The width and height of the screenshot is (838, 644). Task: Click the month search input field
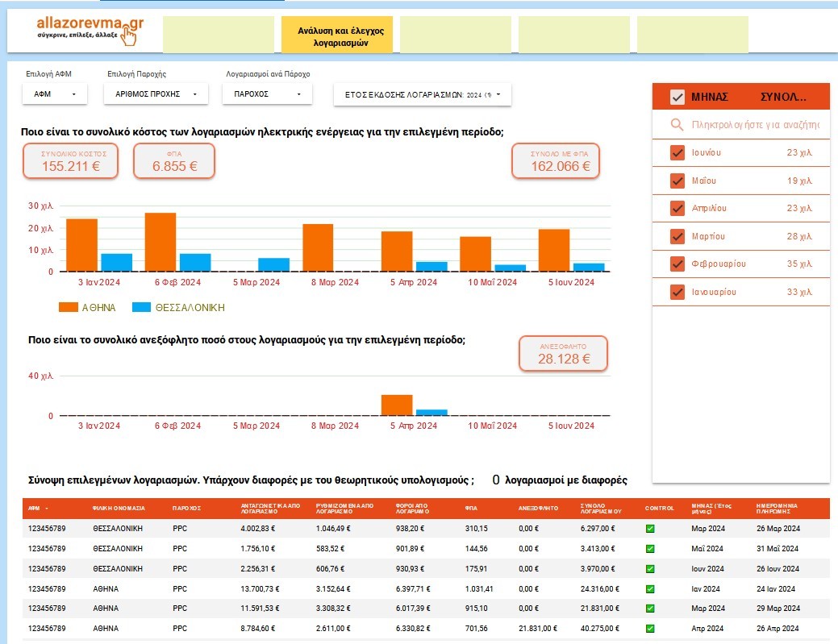coord(755,125)
